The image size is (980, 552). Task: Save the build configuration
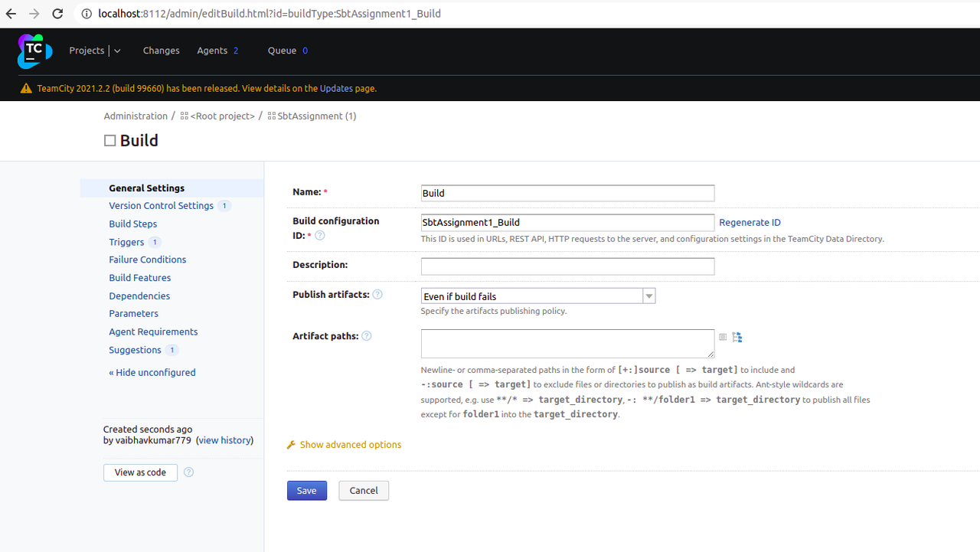click(x=306, y=490)
